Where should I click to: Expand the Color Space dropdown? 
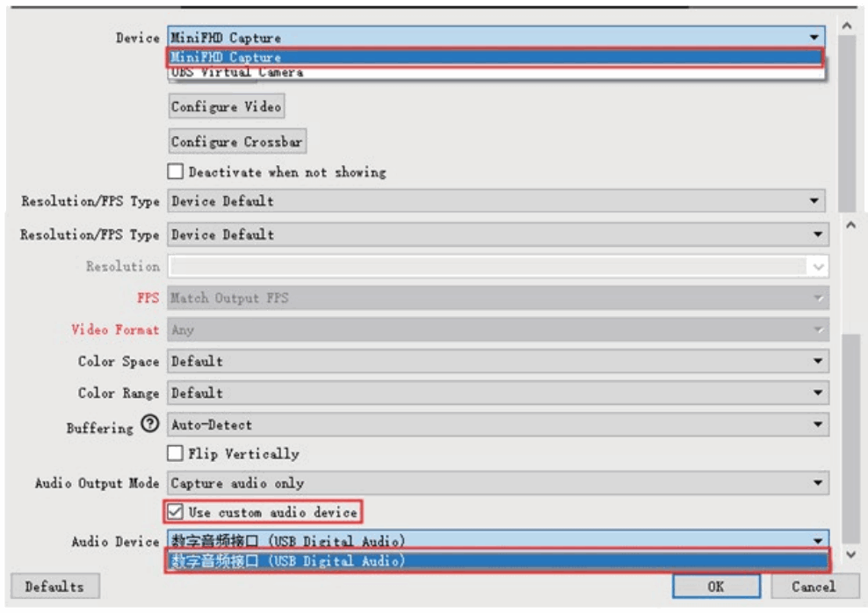498,361
